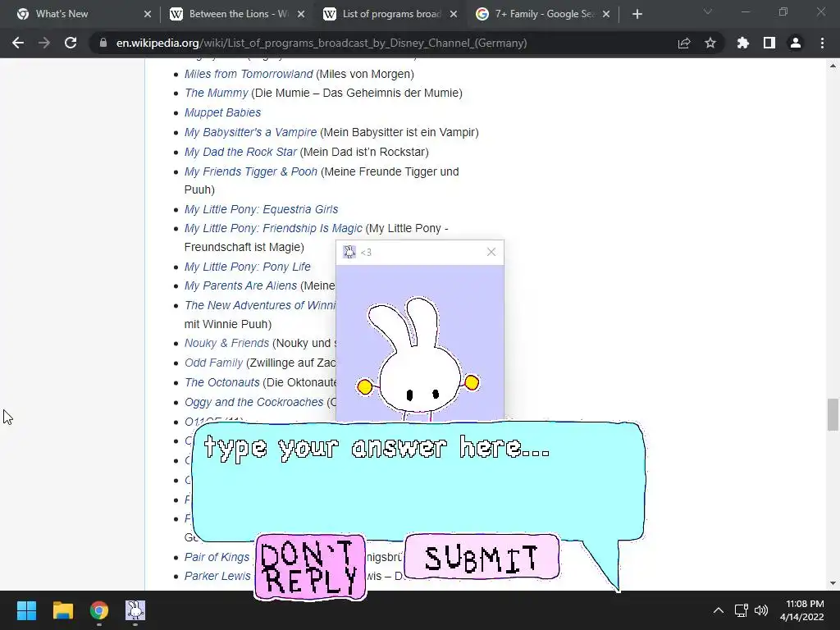The width and height of the screenshot is (840, 630).
Task: Open Chrome's three-dot menu
Action: click(x=822, y=43)
